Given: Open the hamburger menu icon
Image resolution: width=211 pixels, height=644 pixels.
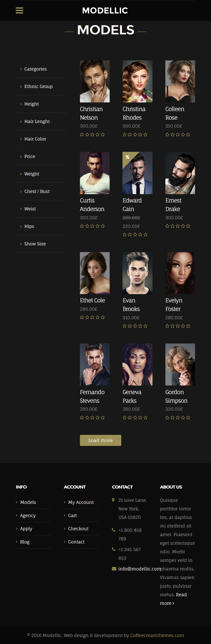Looking at the screenshot, I should pos(19,10).
